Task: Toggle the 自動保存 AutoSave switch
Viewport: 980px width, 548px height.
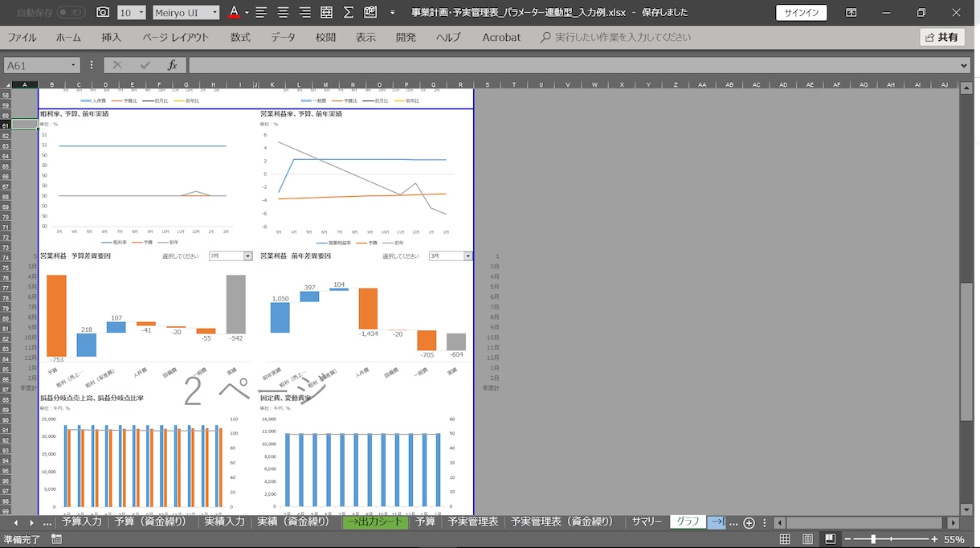Action: click(x=71, y=12)
